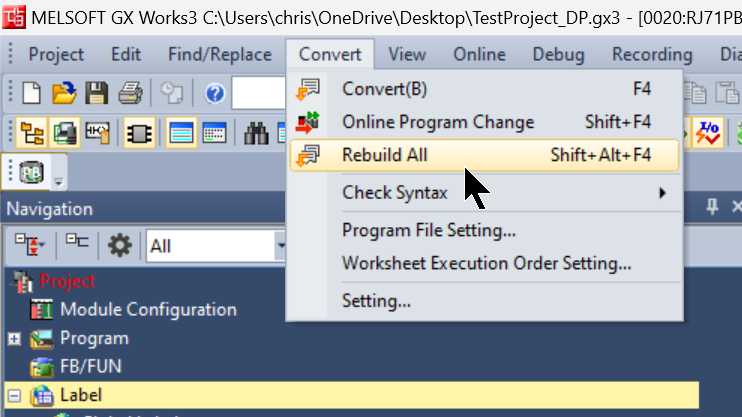The width and height of the screenshot is (742, 417).
Task: Click the chip-shaped icon in toolbar
Action: [x=139, y=133]
